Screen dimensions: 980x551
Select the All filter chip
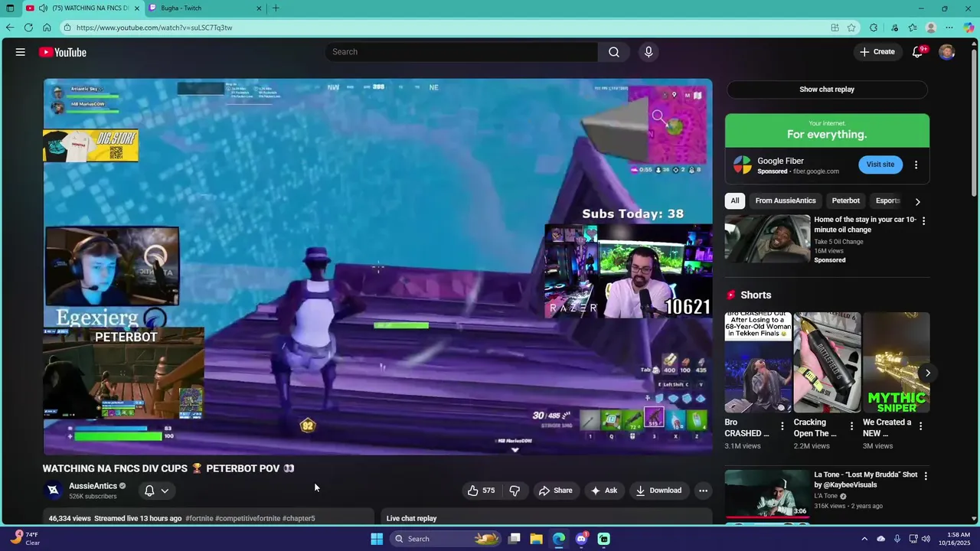[x=735, y=201]
